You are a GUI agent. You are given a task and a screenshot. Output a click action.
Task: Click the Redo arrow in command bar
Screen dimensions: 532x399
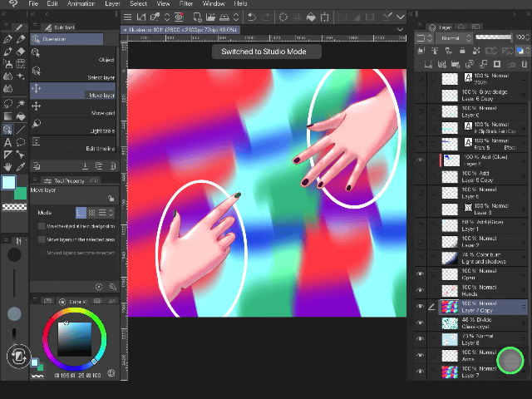coord(266,17)
